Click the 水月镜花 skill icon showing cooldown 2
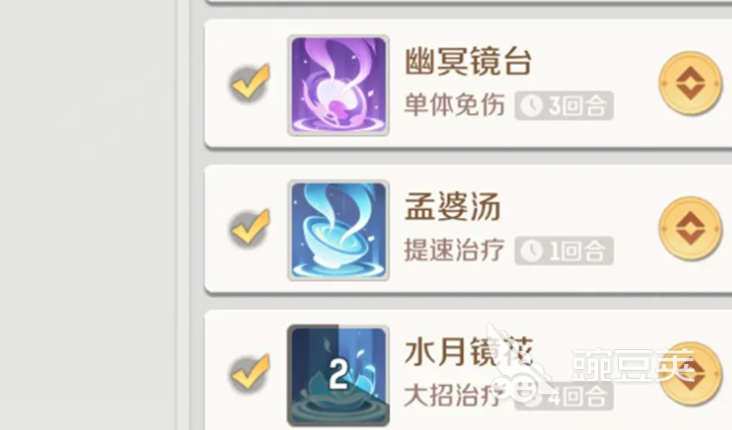This screenshot has height=430, width=732. (338, 376)
